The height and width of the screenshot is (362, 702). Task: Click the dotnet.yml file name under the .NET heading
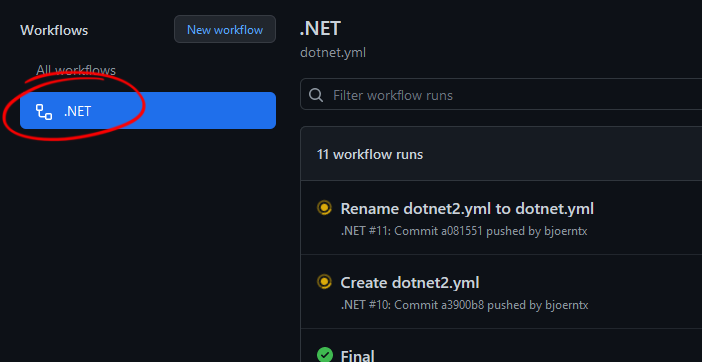[333, 53]
